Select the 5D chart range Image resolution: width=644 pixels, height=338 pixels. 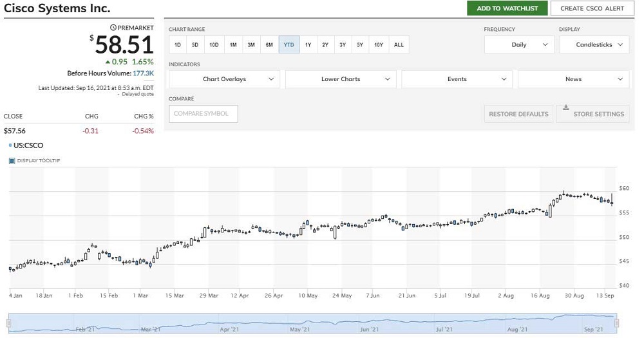195,45
